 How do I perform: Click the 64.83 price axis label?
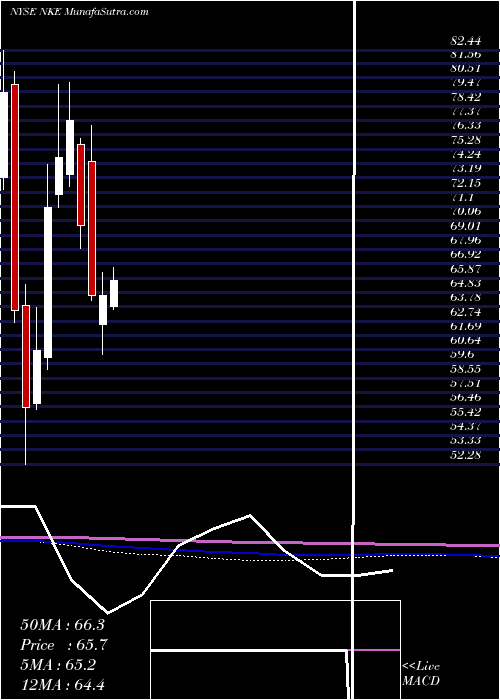tap(466, 283)
